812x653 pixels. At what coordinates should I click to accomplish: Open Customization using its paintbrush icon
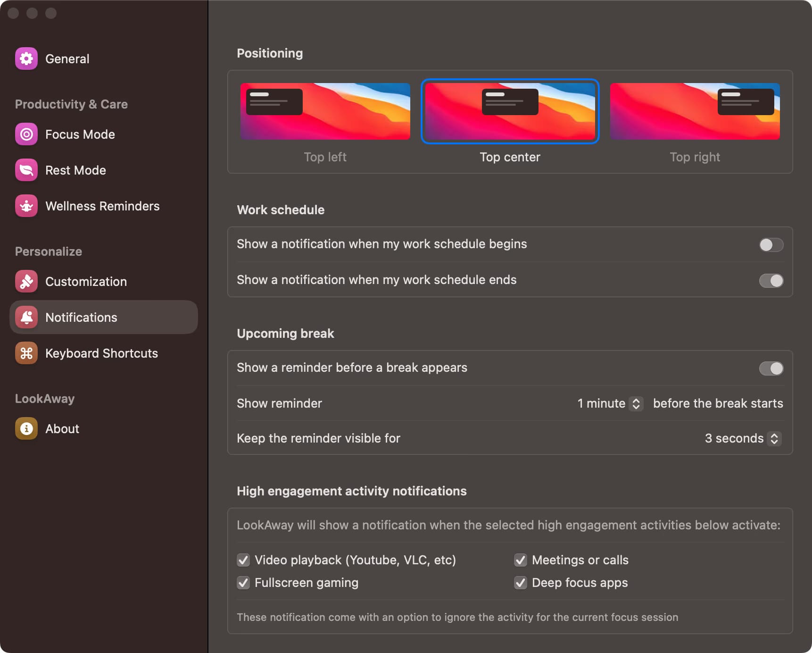click(26, 282)
